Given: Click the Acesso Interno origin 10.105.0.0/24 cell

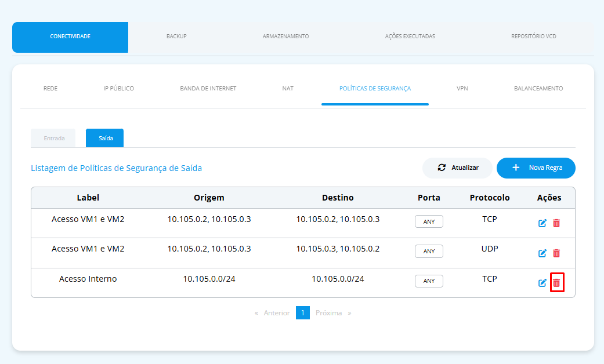Looking at the screenshot, I should (209, 279).
